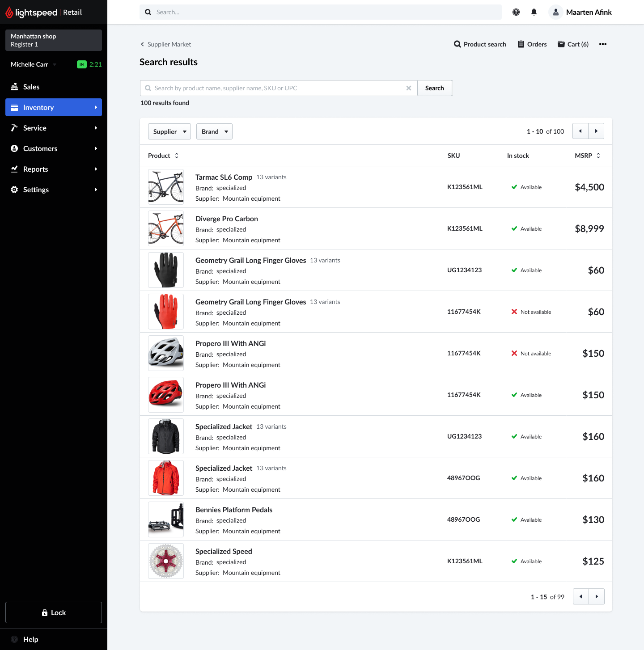Sort by Product column

coord(163,156)
